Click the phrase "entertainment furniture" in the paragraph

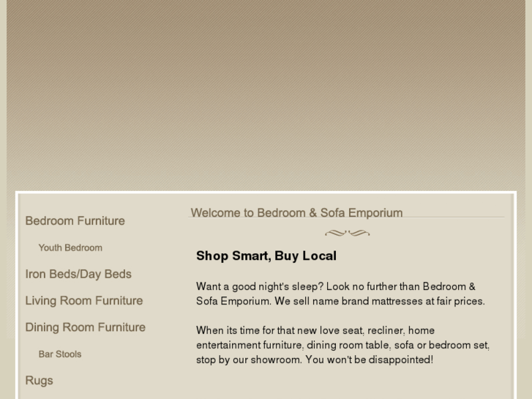pyautogui.click(x=250, y=345)
